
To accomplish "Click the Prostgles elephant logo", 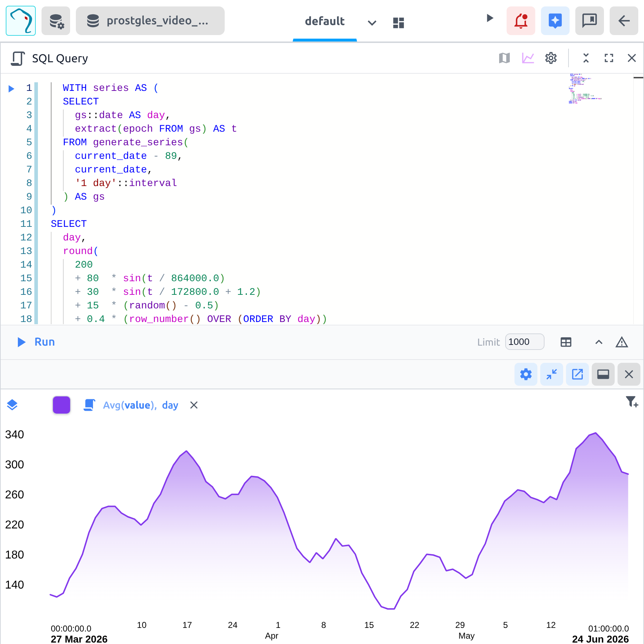I will pyautogui.click(x=21, y=21).
